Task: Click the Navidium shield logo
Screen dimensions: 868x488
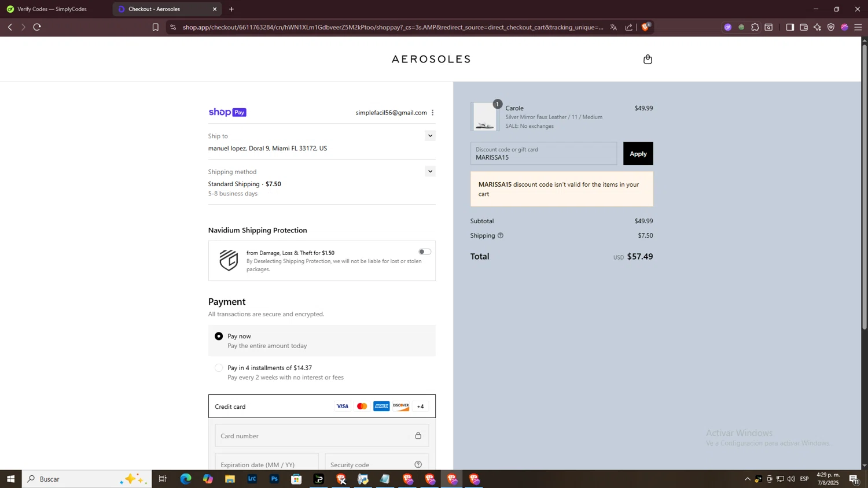Action: pos(229,260)
